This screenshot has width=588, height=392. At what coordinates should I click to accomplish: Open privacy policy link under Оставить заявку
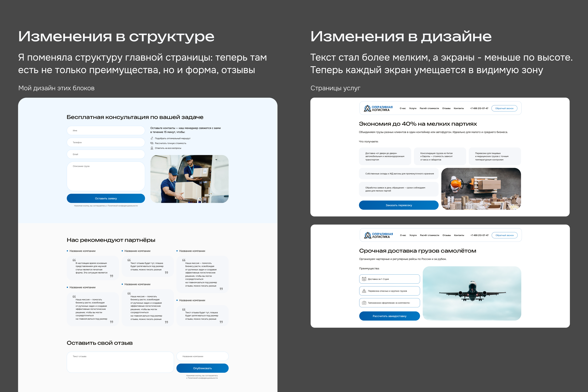click(x=123, y=206)
